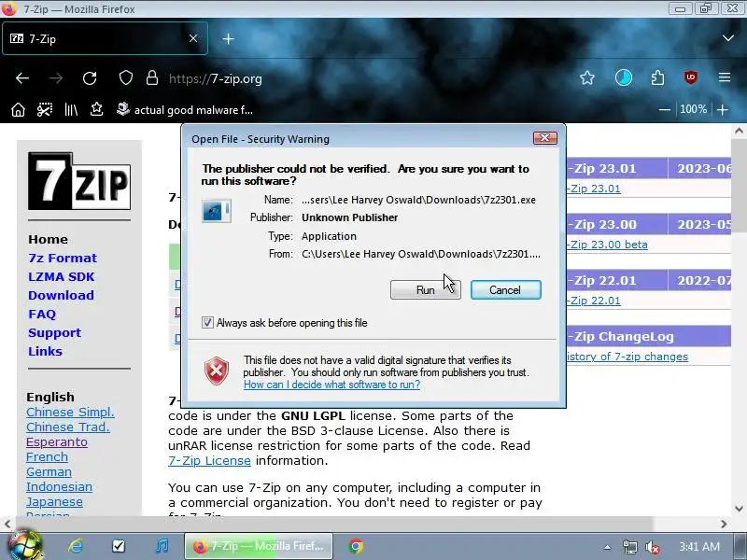The height and width of the screenshot is (560, 747).
Task: Switch to German language
Action: pos(49,472)
